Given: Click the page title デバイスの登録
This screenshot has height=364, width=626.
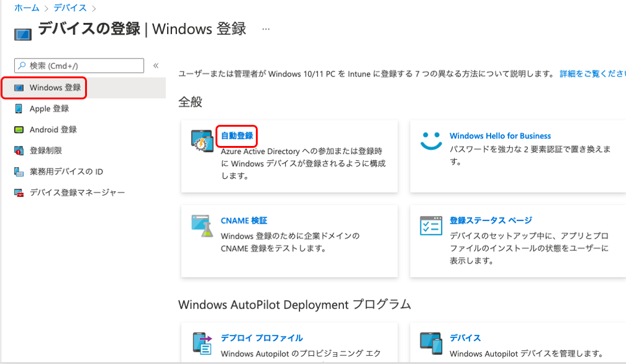Looking at the screenshot, I should point(89,29).
